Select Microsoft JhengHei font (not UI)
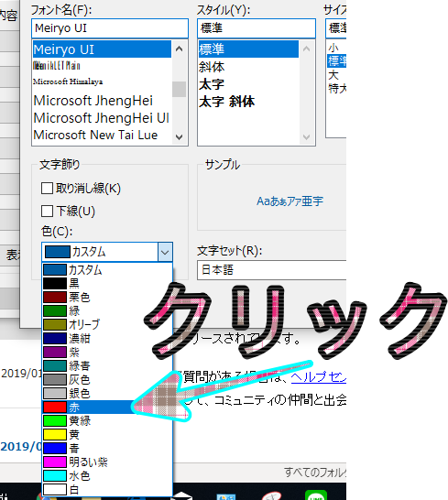Viewport: 448px width, 500px height. point(102,101)
